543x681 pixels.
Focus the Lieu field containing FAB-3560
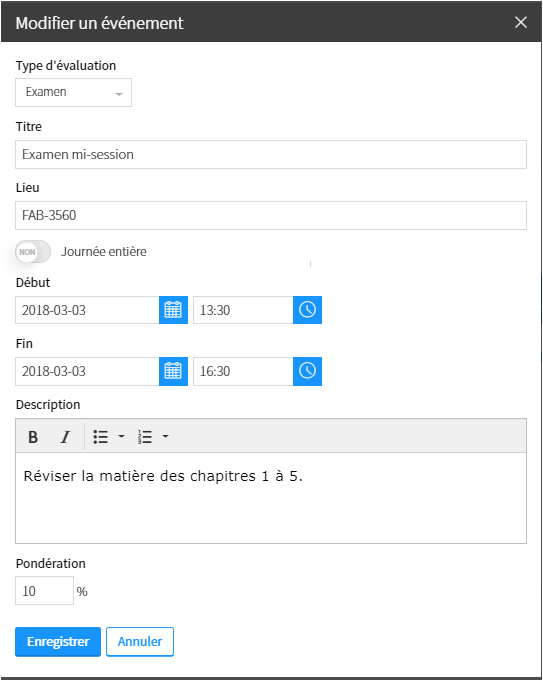pos(271,215)
